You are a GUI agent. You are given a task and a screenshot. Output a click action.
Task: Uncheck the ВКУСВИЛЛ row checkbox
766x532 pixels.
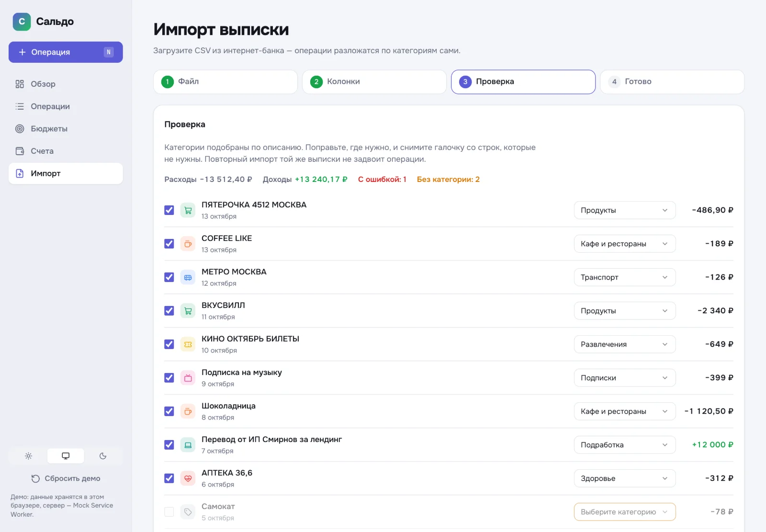tap(169, 311)
